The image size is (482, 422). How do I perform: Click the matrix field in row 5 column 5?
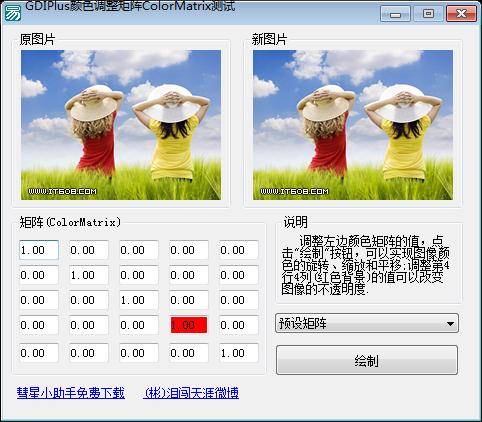point(239,353)
